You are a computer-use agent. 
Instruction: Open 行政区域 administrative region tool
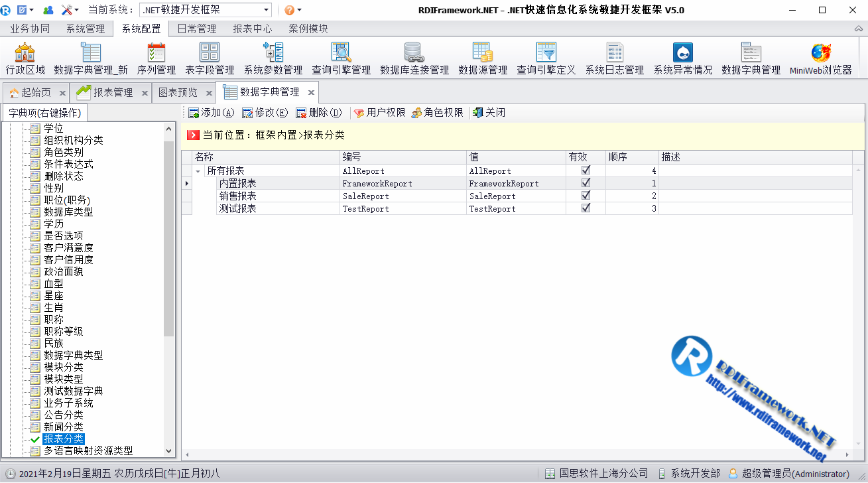pyautogui.click(x=25, y=58)
